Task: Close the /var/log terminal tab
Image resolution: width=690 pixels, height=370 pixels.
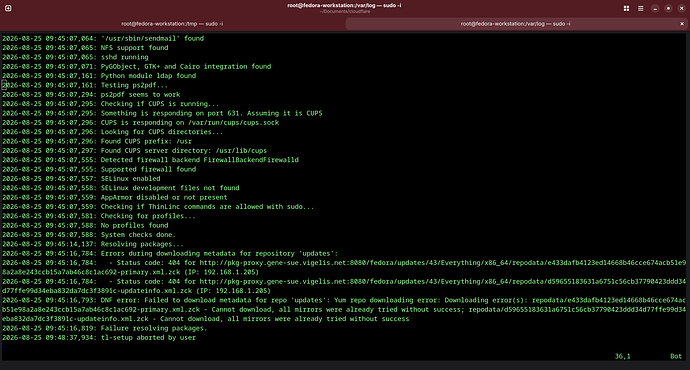Action: click(682, 24)
